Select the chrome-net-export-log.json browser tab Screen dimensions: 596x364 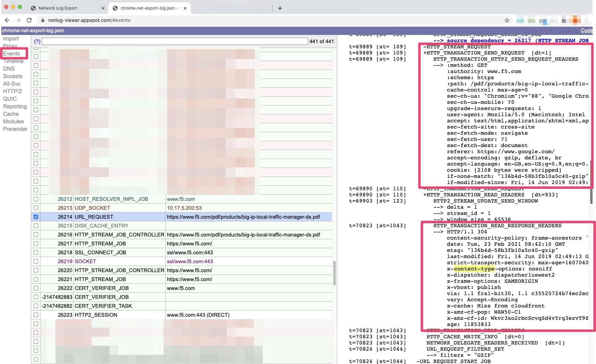(149, 8)
